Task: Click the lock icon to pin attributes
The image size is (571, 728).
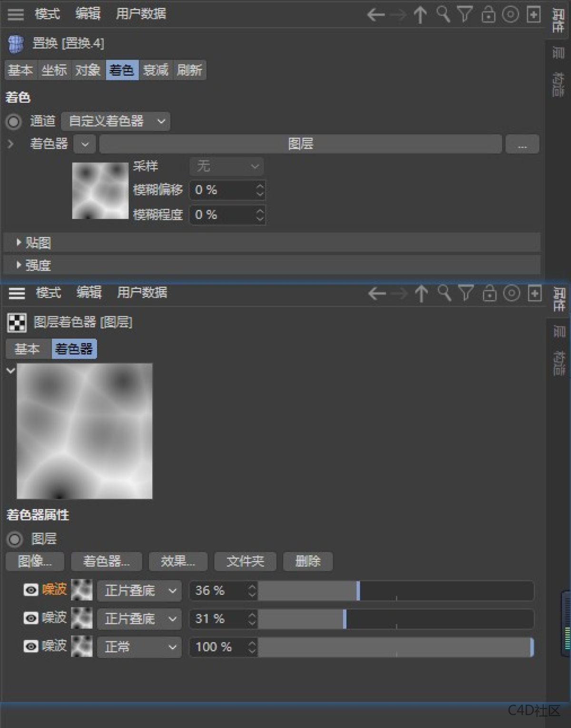Action: (x=488, y=14)
